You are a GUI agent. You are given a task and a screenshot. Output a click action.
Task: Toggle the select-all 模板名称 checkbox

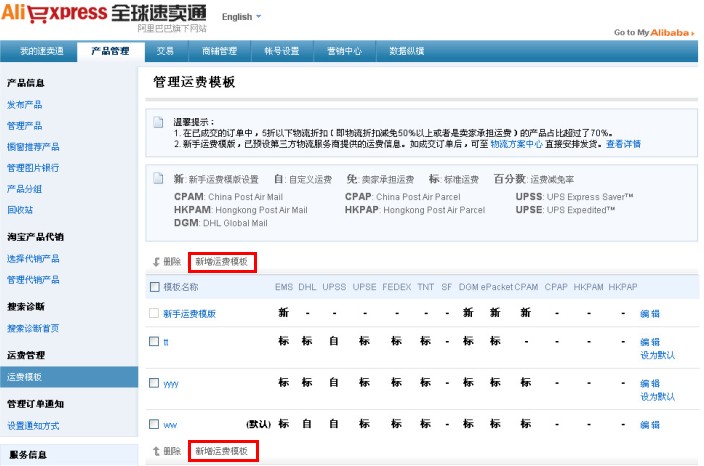click(154, 287)
